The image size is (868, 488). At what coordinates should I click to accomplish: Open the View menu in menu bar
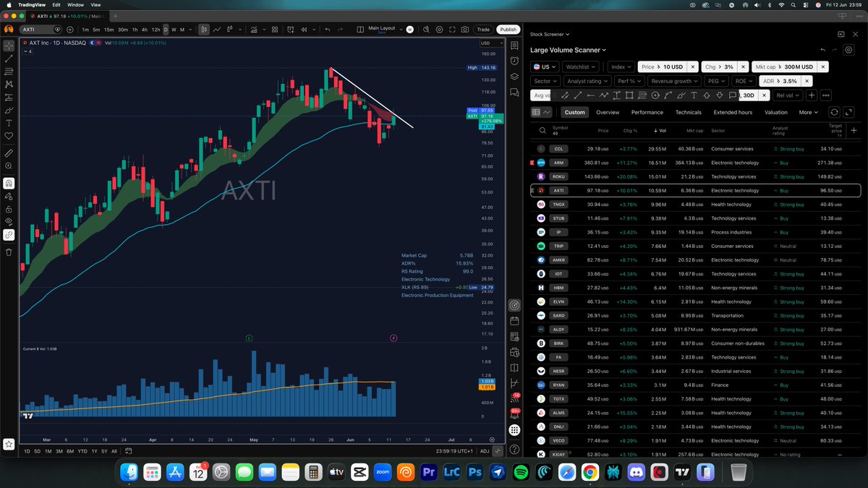(x=95, y=4)
